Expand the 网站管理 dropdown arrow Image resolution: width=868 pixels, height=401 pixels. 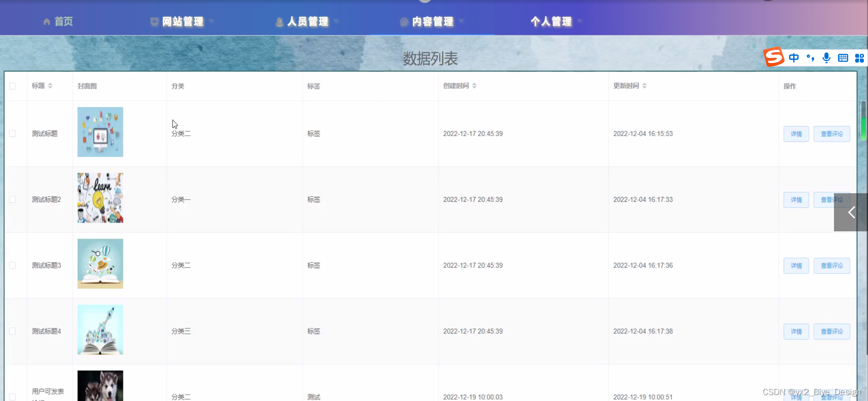click(211, 21)
